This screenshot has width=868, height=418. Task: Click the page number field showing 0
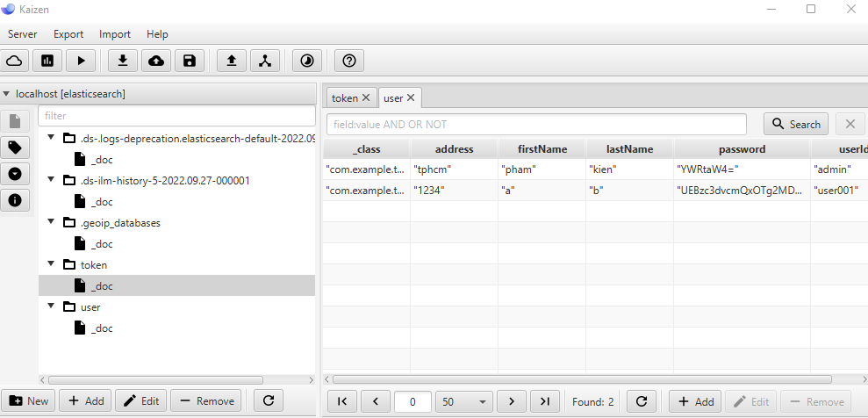tap(412, 401)
